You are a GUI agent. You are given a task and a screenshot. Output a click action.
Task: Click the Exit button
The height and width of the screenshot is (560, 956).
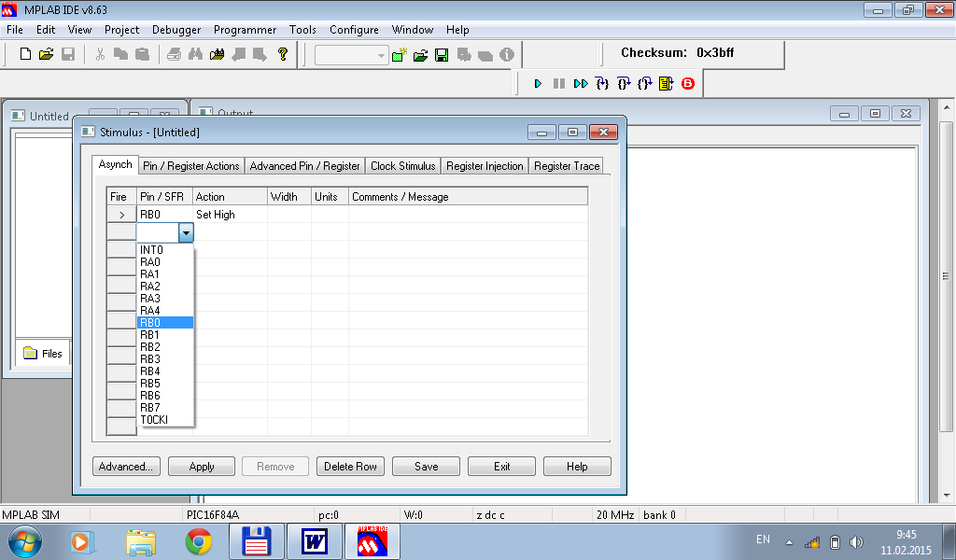501,466
